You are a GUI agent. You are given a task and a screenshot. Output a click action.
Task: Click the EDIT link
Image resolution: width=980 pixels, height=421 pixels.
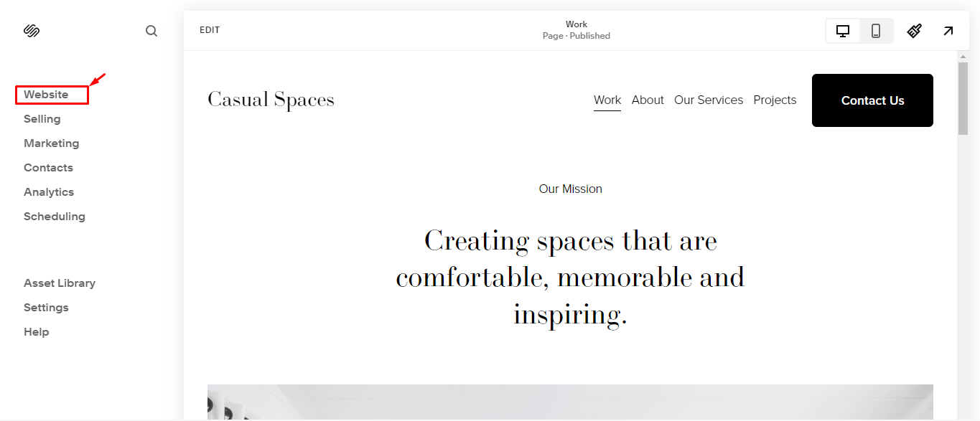pyautogui.click(x=209, y=29)
